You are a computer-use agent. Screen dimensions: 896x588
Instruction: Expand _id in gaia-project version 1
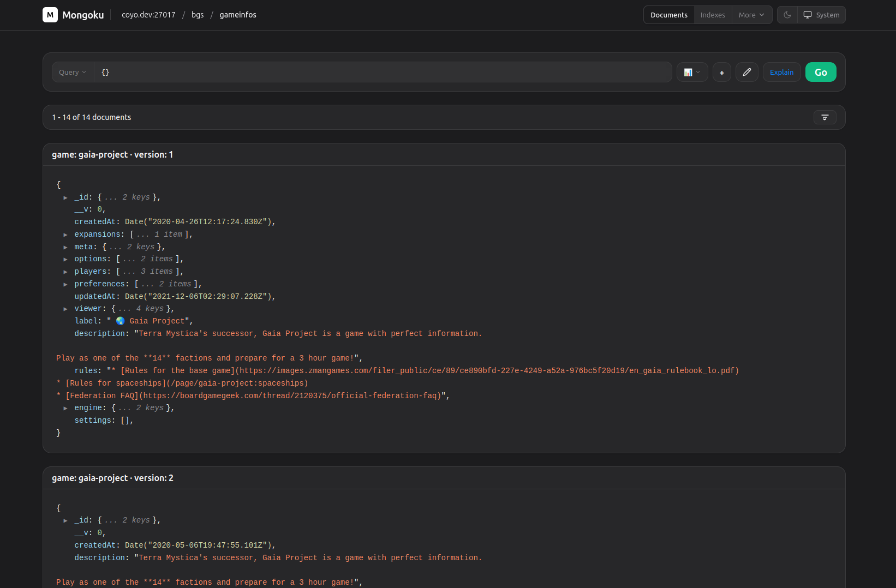coord(65,197)
